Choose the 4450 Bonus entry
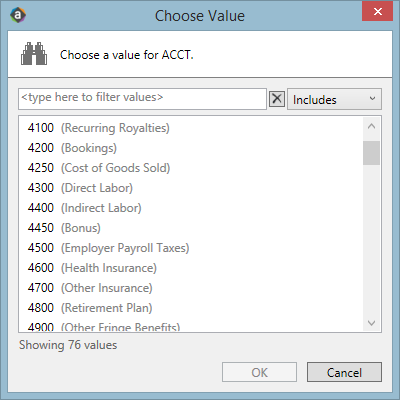This screenshot has height=400, width=400. pyautogui.click(x=191, y=228)
